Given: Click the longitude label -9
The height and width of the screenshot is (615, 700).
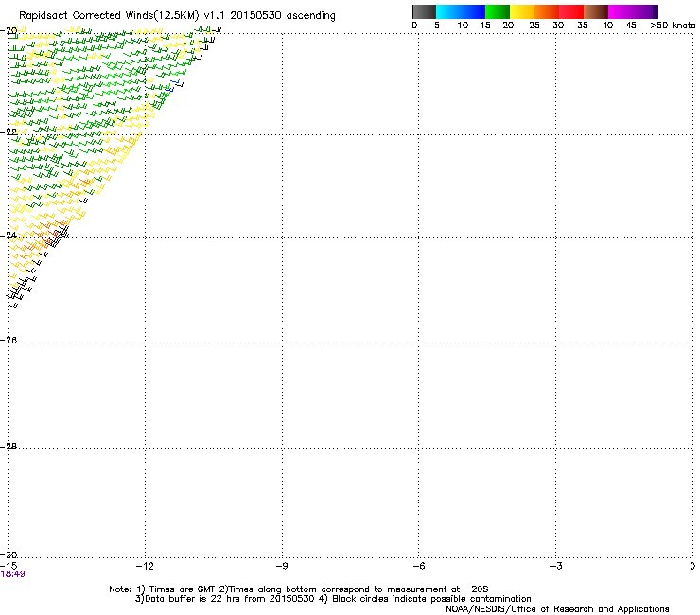Looking at the screenshot, I should click(x=282, y=566).
